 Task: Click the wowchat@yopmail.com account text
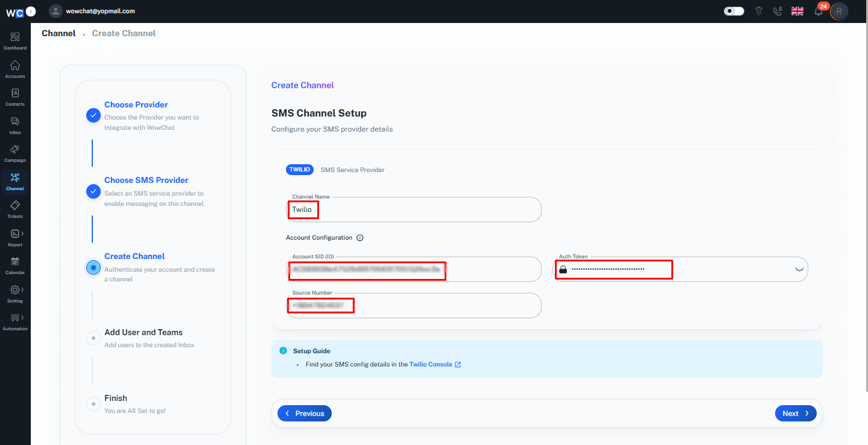point(101,11)
